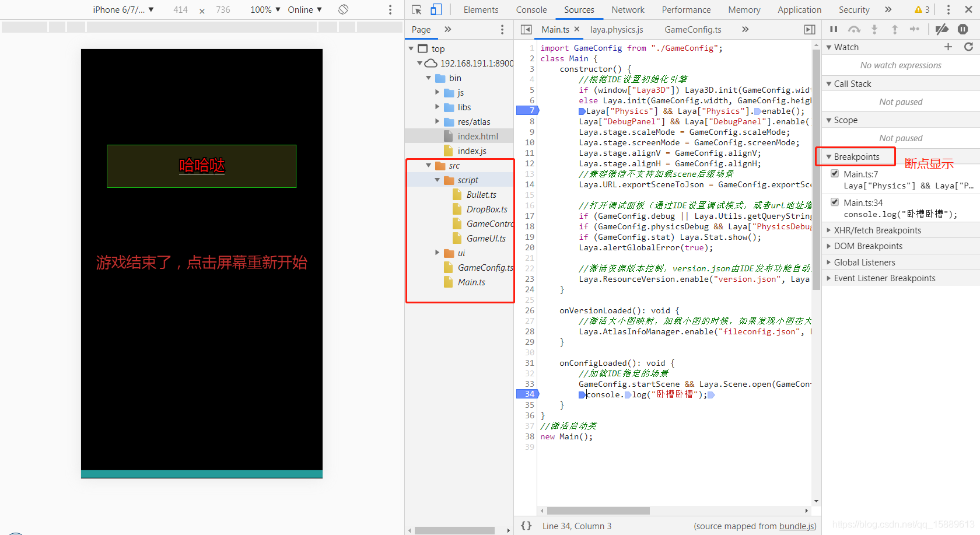Click step into next function call
The width and height of the screenshot is (980, 535).
874,29
